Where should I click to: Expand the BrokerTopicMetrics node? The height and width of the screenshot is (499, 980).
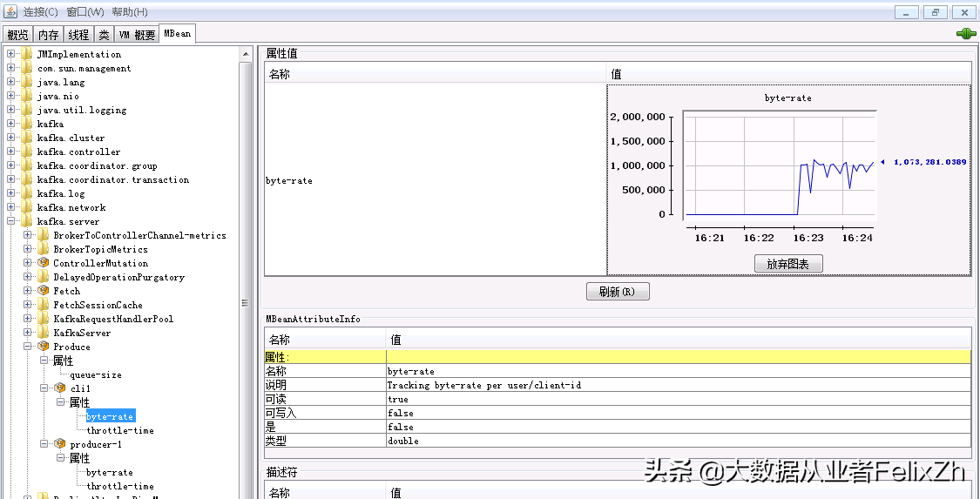click(28, 249)
